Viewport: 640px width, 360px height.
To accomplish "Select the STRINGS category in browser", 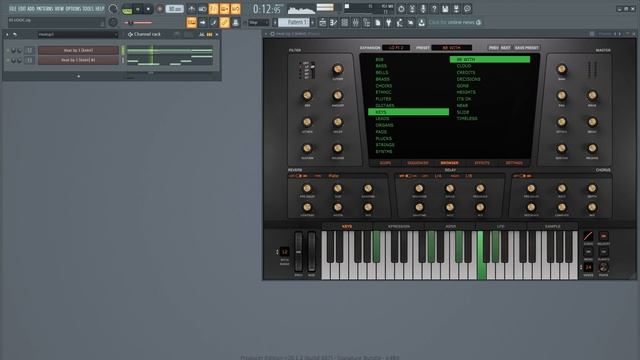I will coord(385,145).
